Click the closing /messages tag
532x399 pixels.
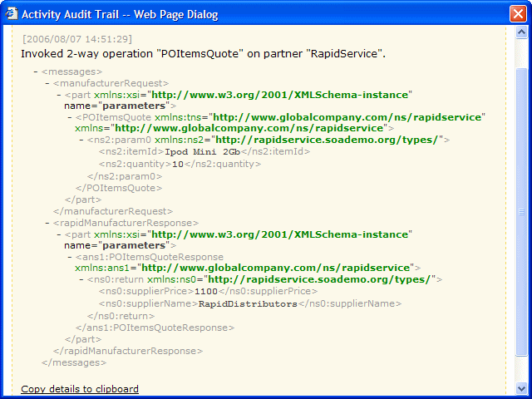(74, 362)
